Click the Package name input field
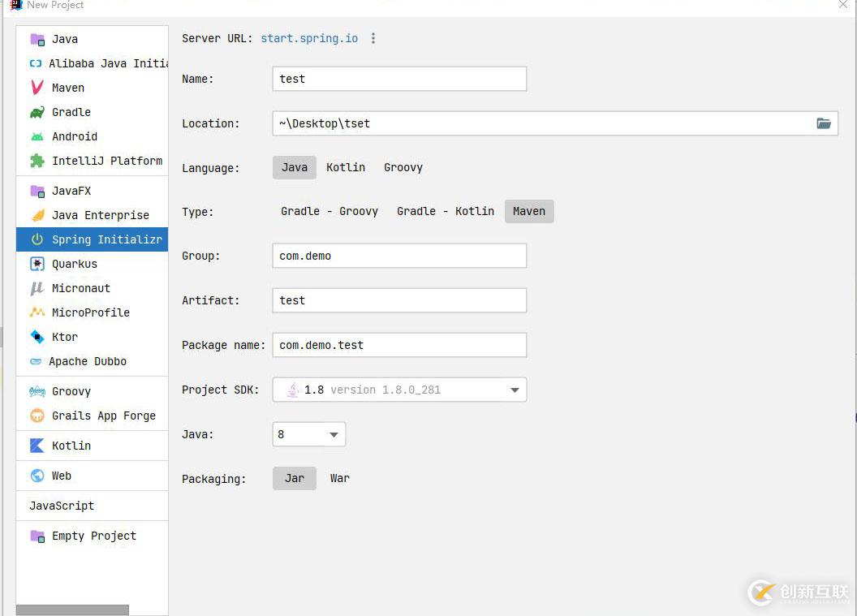 (x=399, y=345)
